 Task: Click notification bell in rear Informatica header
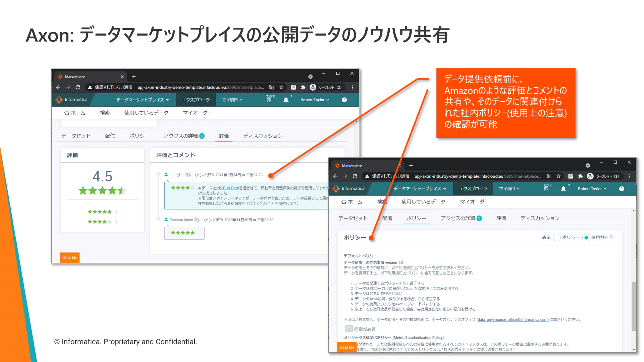click(x=286, y=100)
